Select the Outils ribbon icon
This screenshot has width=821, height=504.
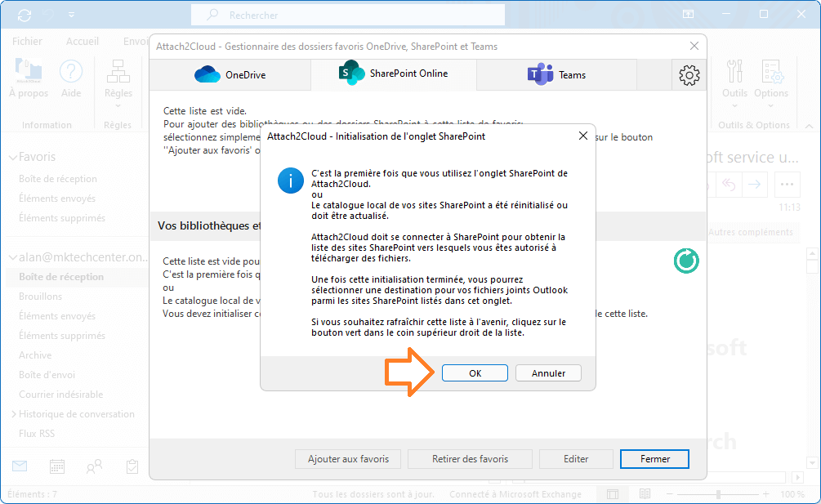[x=734, y=78]
